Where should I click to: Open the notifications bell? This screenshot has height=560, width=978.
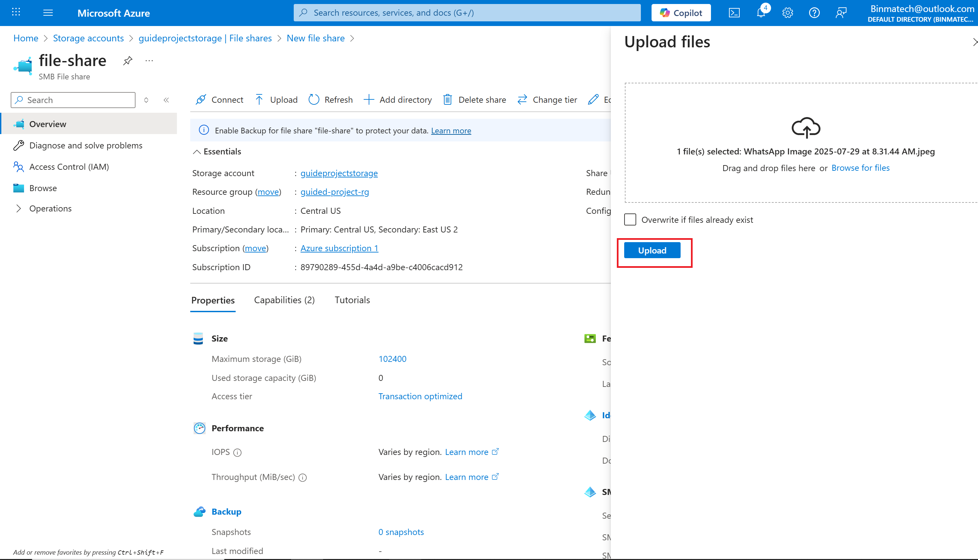tap(761, 13)
